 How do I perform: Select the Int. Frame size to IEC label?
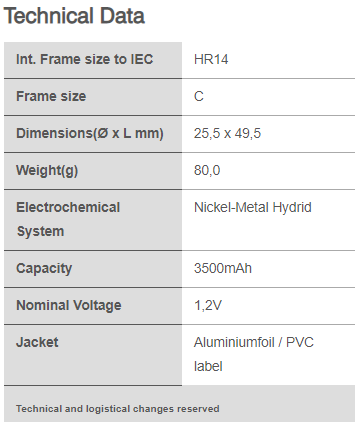[85, 60]
